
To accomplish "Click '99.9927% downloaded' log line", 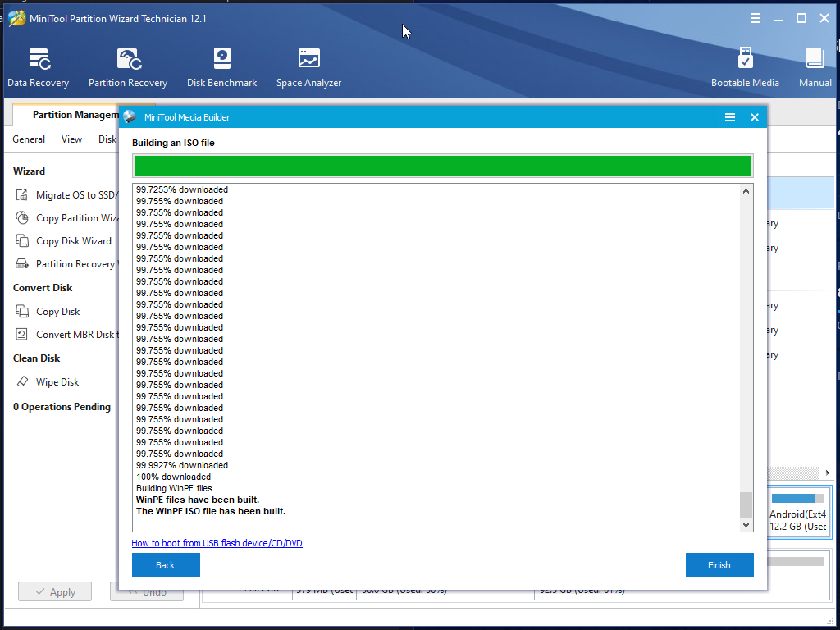I will point(182,465).
